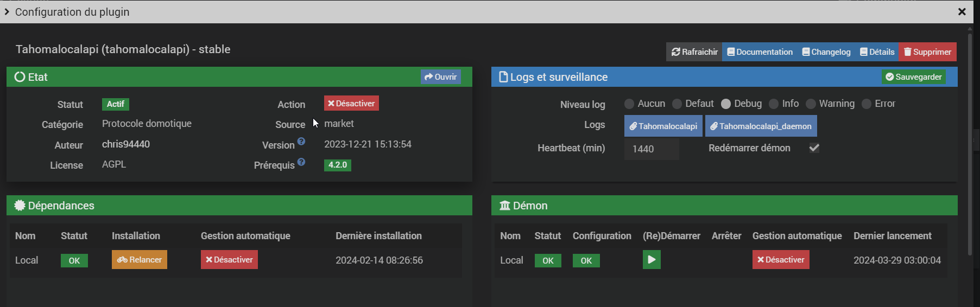The width and height of the screenshot is (980, 307).
Task: Select the Aucun log level
Action: click(x=629, y=104)
